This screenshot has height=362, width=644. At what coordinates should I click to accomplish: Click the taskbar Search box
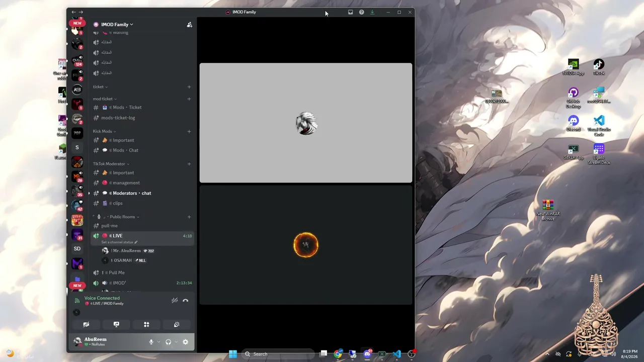click(x=278, y=354)
